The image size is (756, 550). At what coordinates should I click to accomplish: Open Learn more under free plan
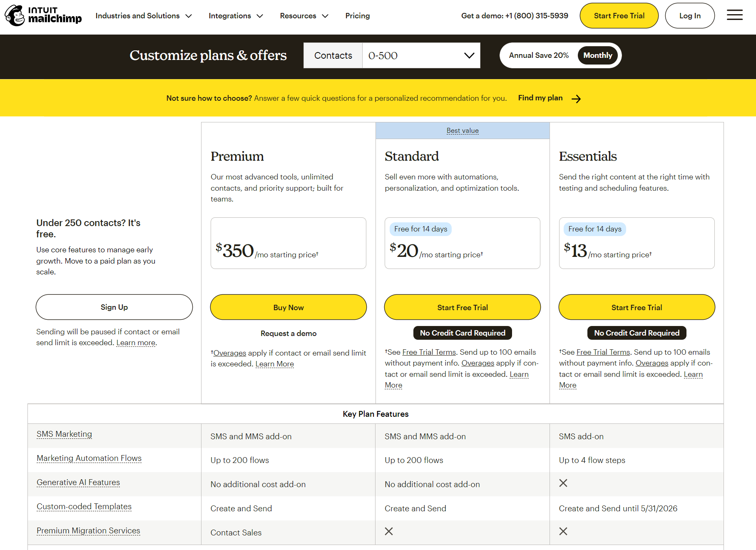click(136, 343)
